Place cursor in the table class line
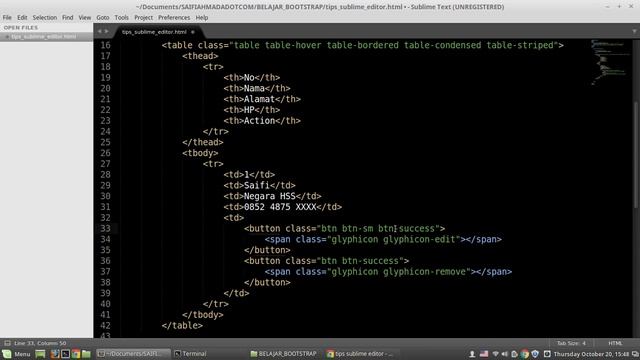 [362, 45]
